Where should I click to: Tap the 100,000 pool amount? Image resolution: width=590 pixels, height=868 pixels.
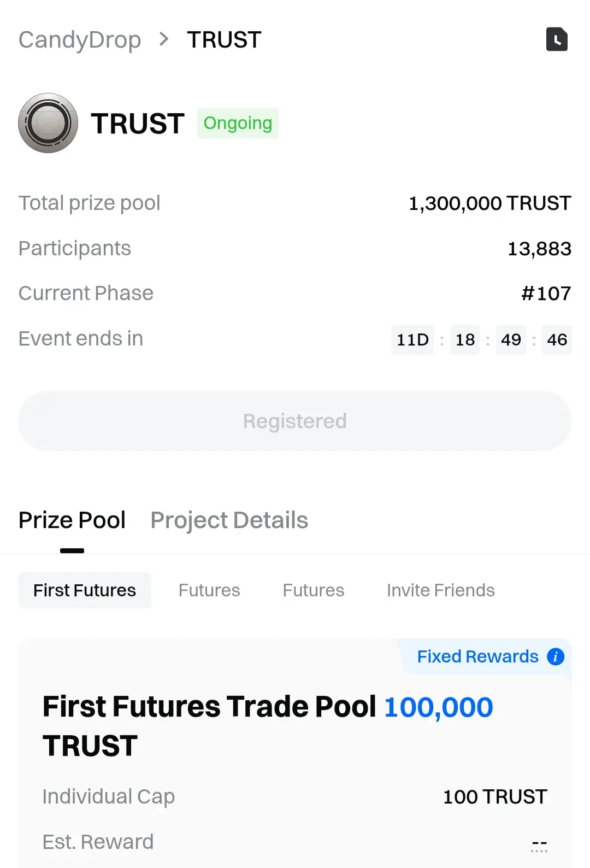(438, 707)
